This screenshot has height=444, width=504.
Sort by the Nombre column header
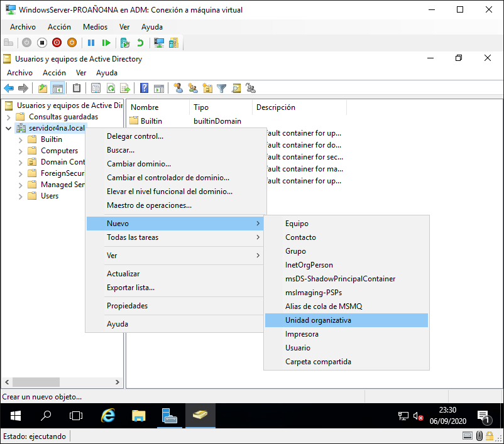pyautogui.click(x=158, y=107)
